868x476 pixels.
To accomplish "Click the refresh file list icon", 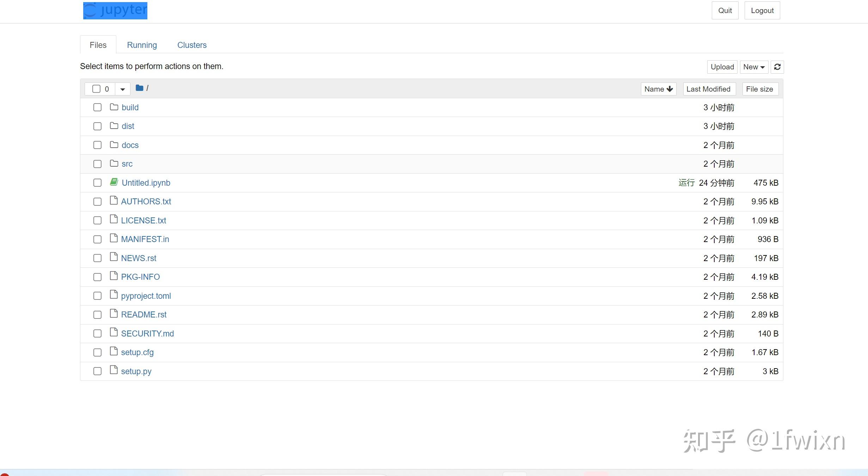I will (777, 67).
